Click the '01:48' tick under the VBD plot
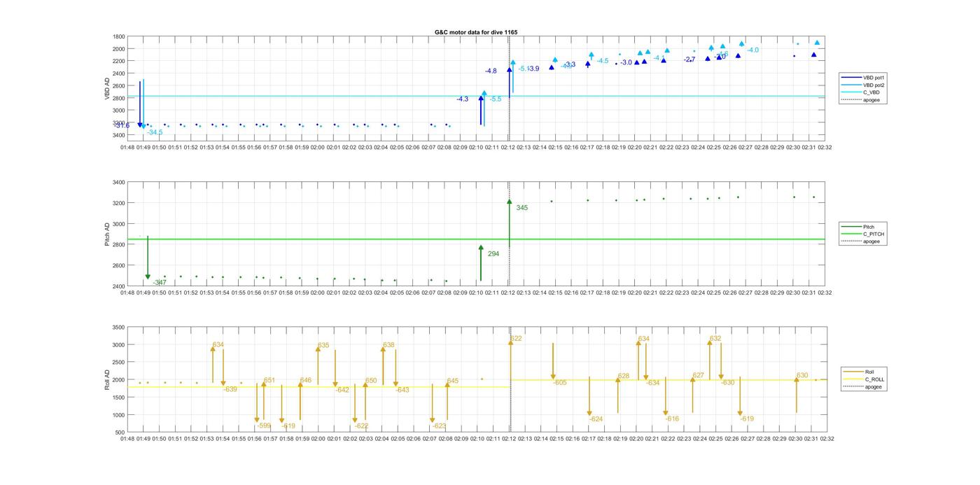 tap(127, 148)
